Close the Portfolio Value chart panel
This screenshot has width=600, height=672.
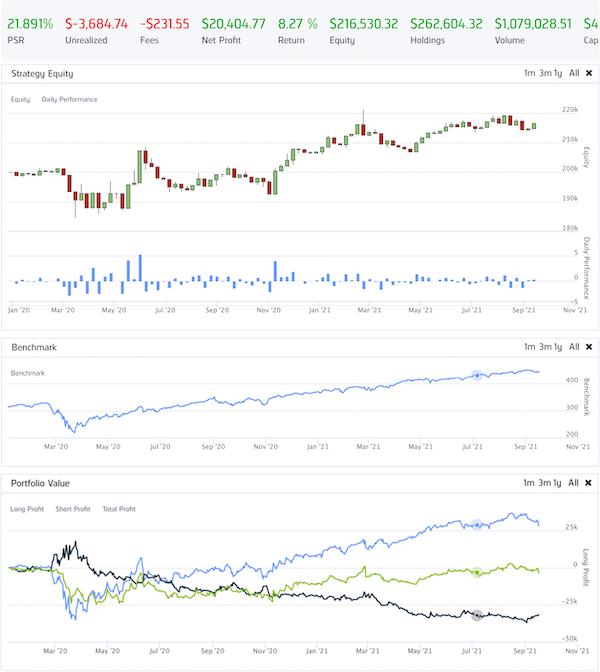coord(589,482)
